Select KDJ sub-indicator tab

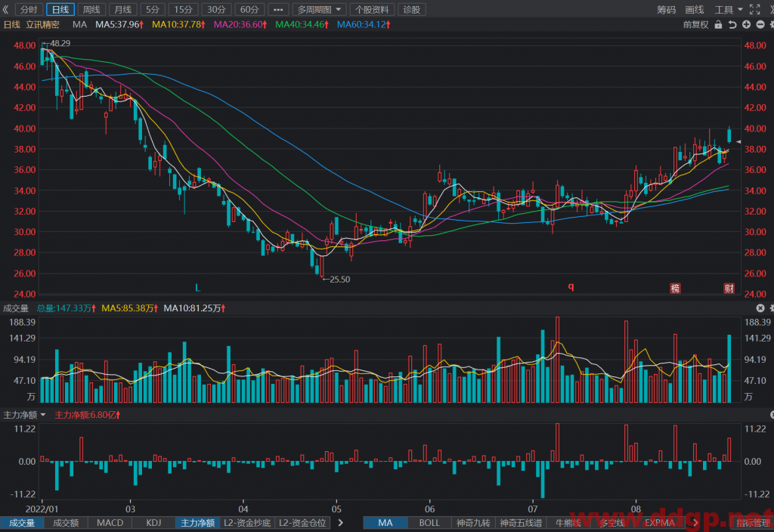tap(153, 523)
